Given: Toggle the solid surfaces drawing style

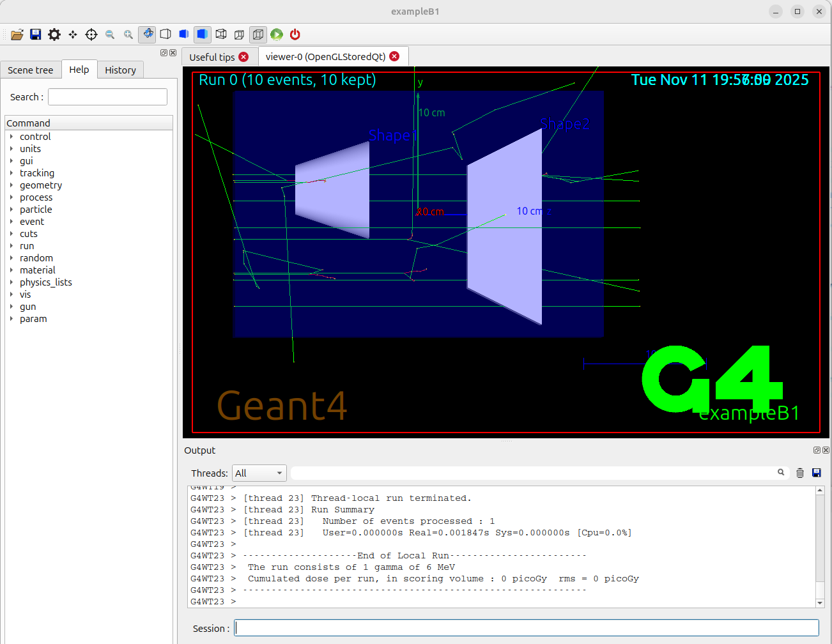Looking at the screenshot, I should coord(203,34).
